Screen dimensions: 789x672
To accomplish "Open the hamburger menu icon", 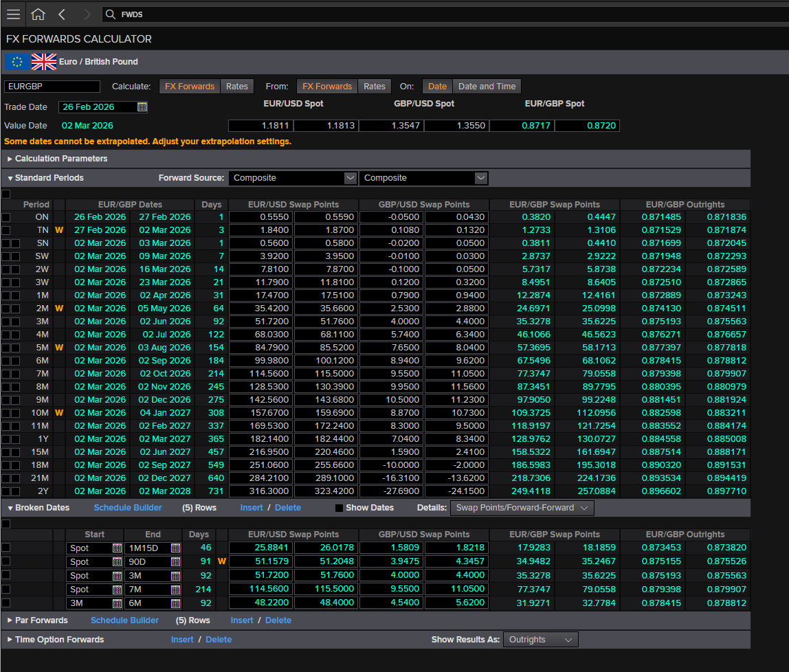I will click(14, 14).
